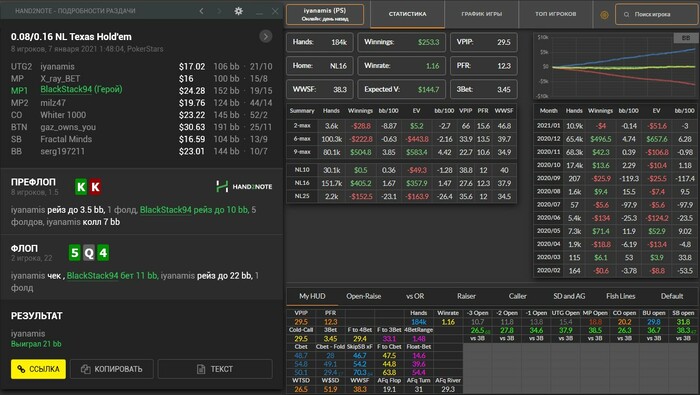Click the 3Bet 3.45 stat box

[x=483, y=89]
